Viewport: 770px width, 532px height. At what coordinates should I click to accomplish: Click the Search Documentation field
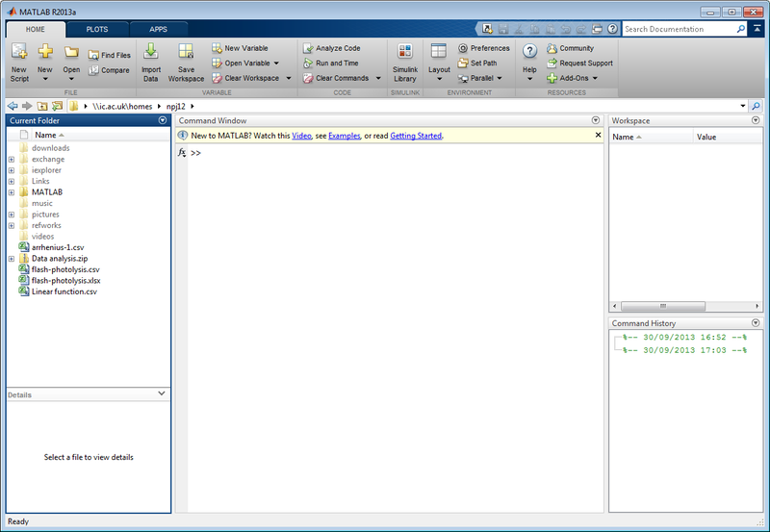point(679,29)
